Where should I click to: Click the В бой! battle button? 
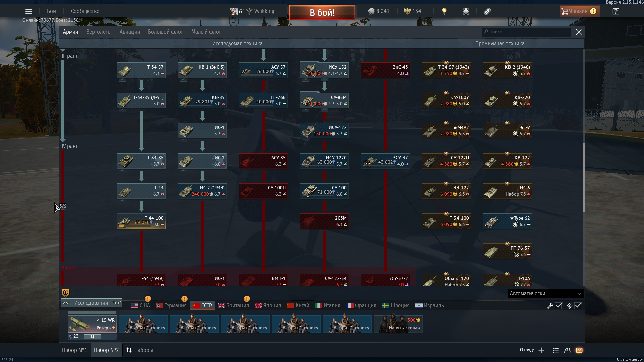pos(322,12)
